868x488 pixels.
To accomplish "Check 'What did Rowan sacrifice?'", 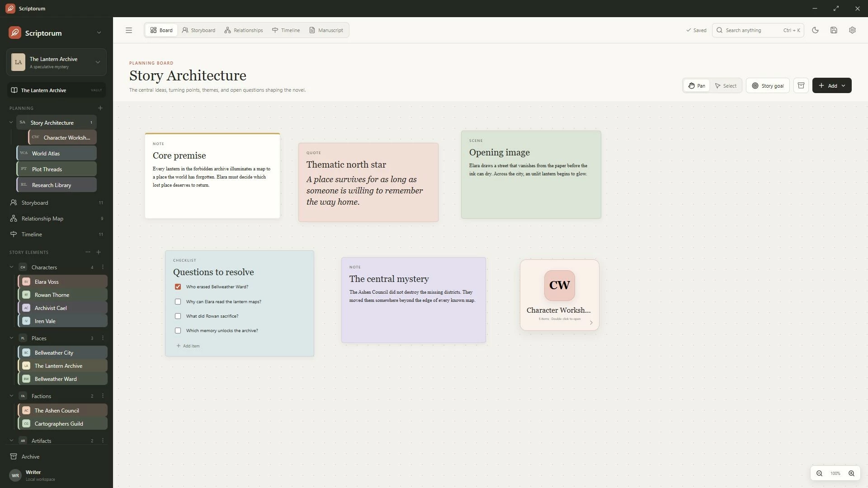I will [178, 316].
